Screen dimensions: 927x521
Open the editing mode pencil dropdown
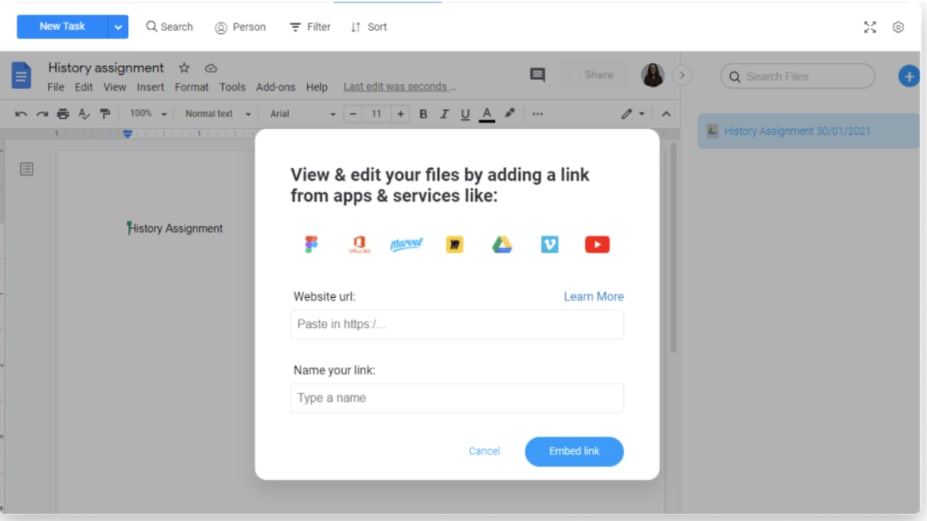coord(632,114)
